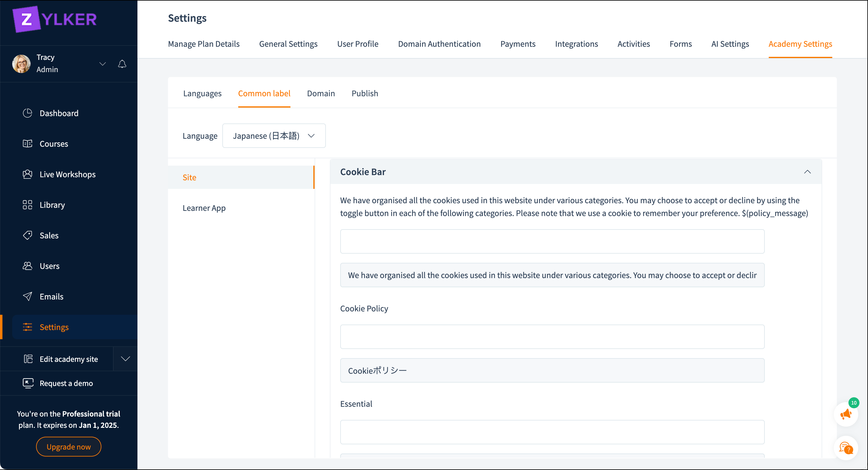
Task: Open Sales tag icon in sidebar
Action: point(27,235)
